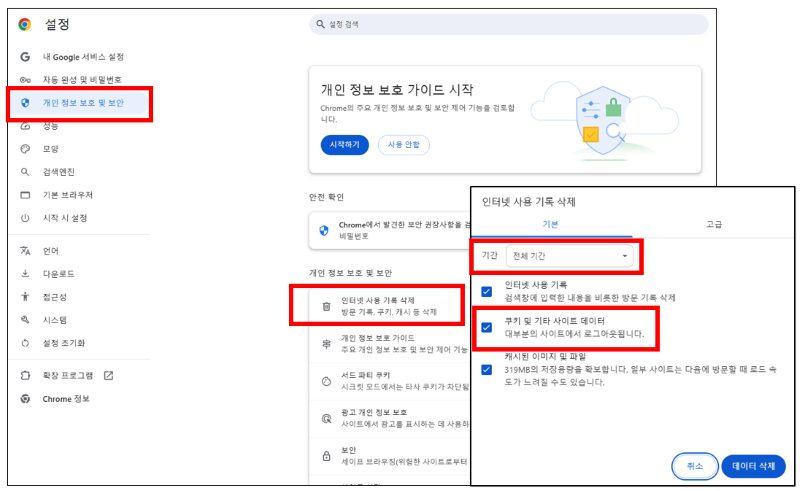Click the 접근성 accessibility figure icon
This screenshot has height=491, width=800.
coord(25,297)
